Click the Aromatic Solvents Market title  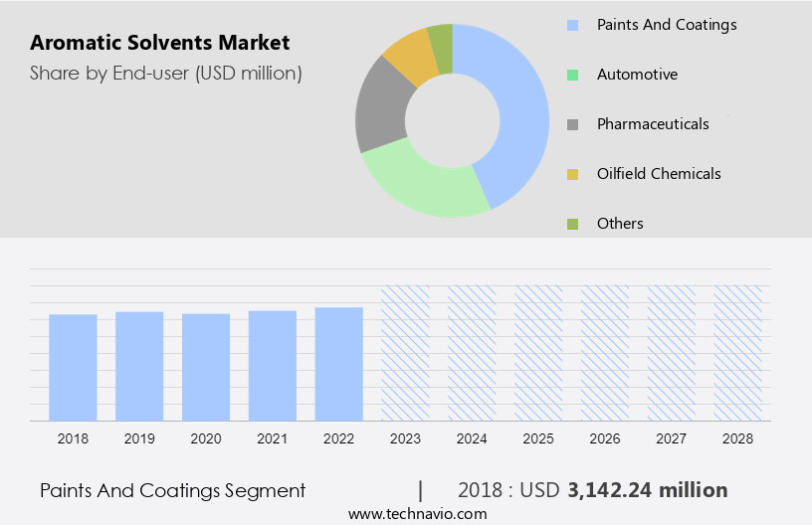click(160, 43)
